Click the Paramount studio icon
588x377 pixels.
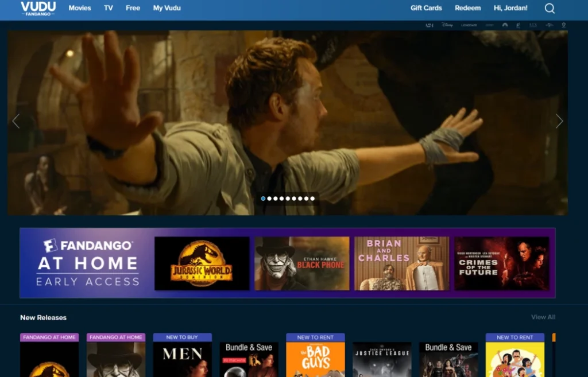pos(505,25)
